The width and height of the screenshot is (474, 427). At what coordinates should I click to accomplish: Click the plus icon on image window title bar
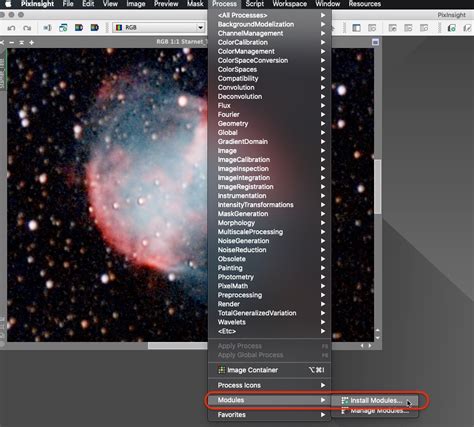tap(31, 42)
